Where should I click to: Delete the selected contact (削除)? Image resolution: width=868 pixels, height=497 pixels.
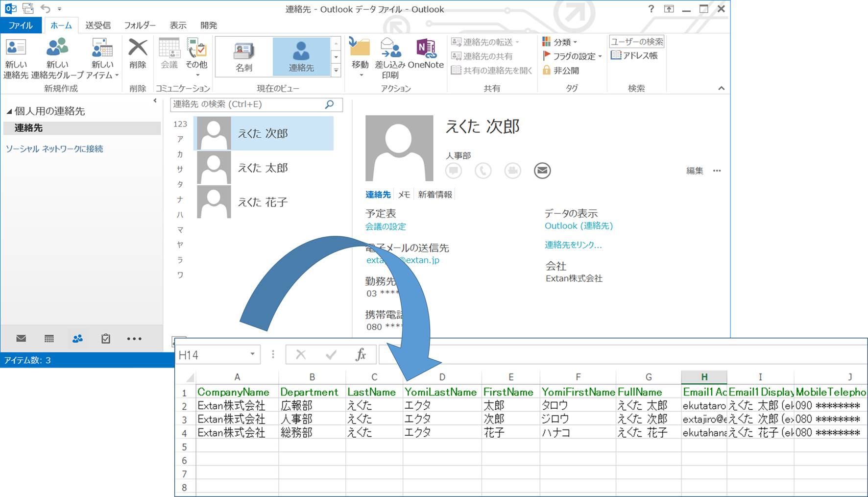coord(138,54)
